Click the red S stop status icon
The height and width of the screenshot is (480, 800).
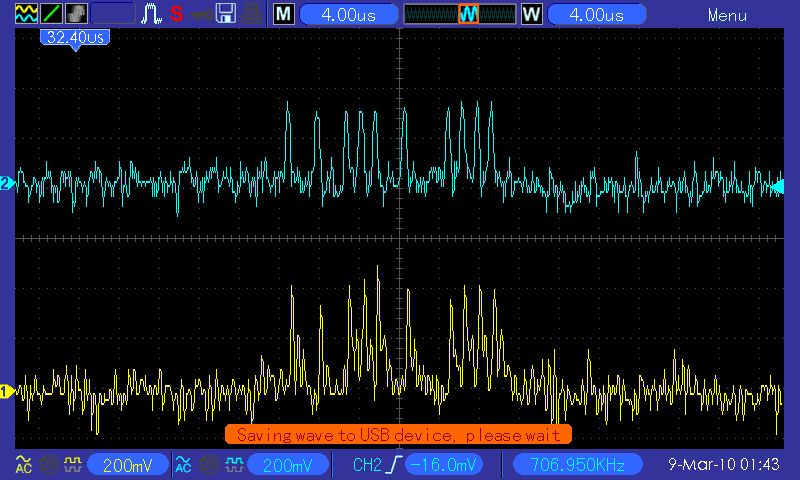(177, 14)
